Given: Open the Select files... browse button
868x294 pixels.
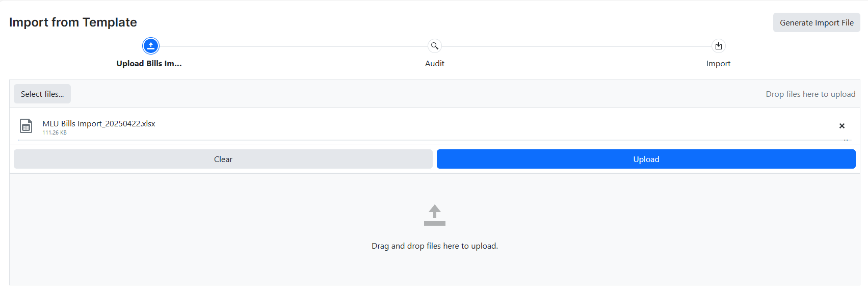Looking at the screenshot, I should pos(42,94).
